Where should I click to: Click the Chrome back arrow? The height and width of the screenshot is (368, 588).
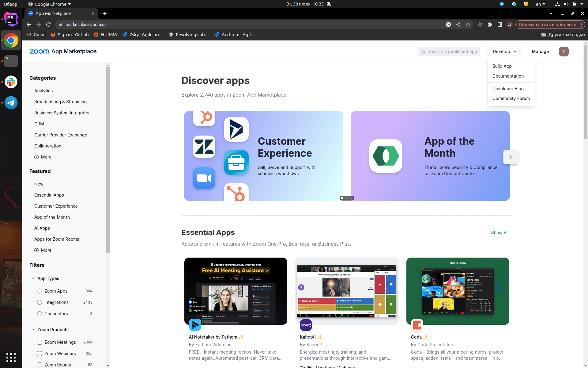click(x=29, y=25)
